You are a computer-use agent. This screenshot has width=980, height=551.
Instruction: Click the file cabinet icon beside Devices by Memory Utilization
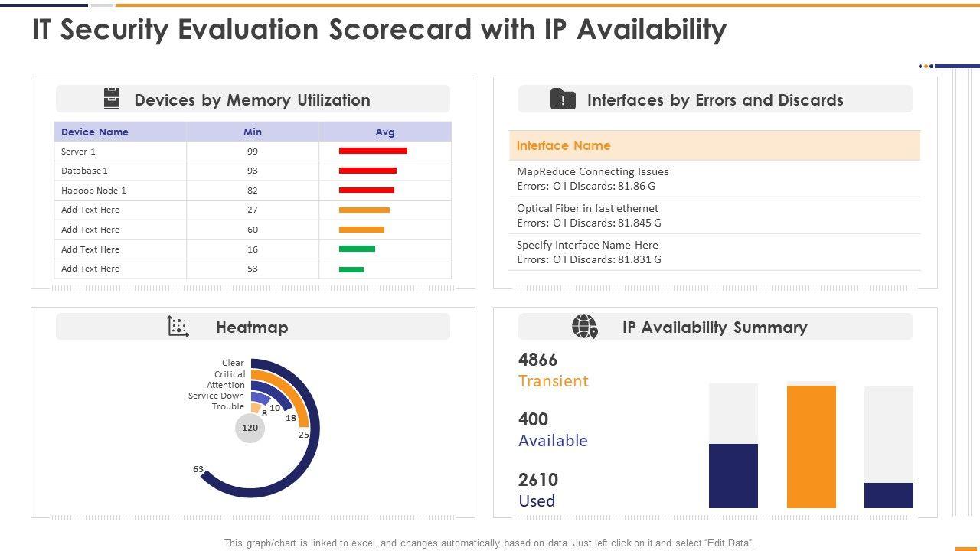[112, 99]
